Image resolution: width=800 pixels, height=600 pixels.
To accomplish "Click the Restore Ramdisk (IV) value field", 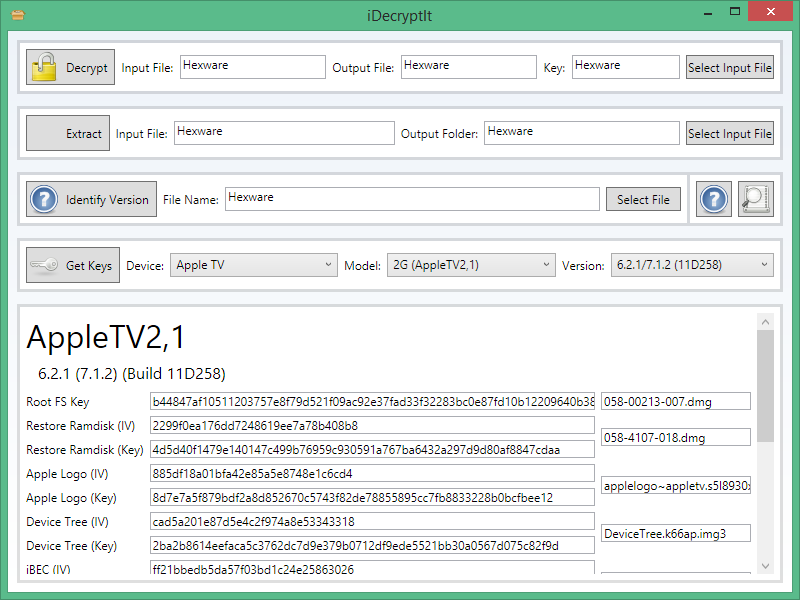I will 372,425.
